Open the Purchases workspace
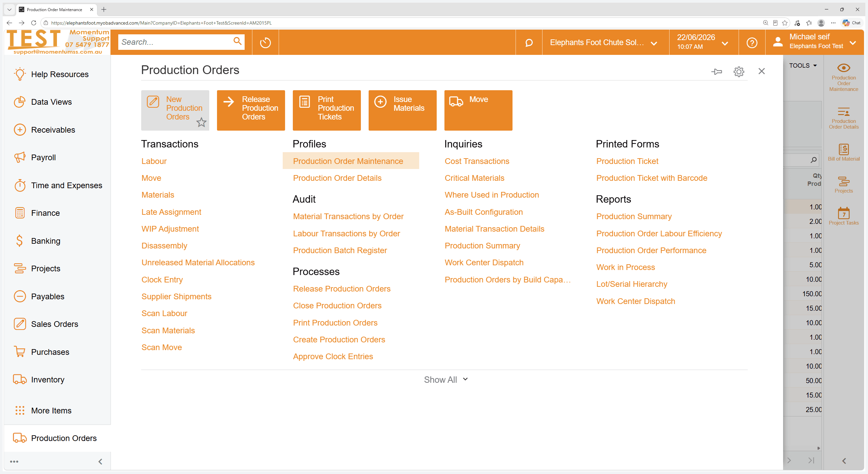Viewport: 868px width, 474px height. tap(57, 352)
